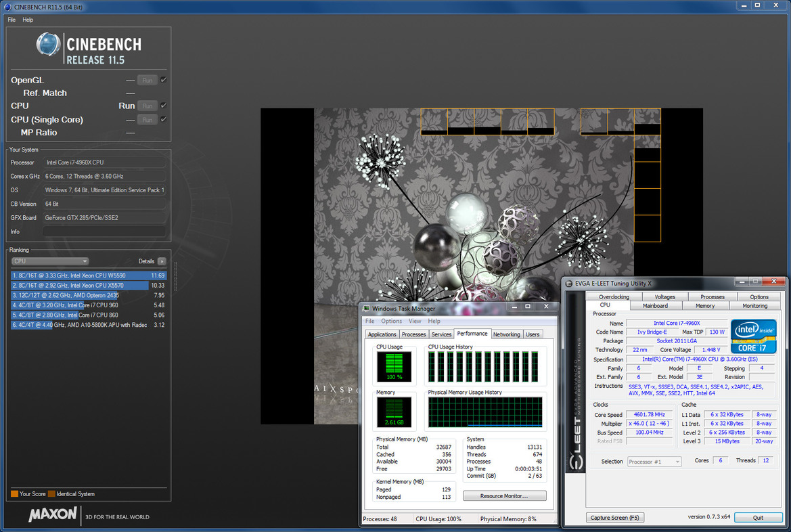Select the Xeon CPU W5590 ranking entry
Image resolution: width=791 pixels, height=532 pixels.
click(89, 275)
